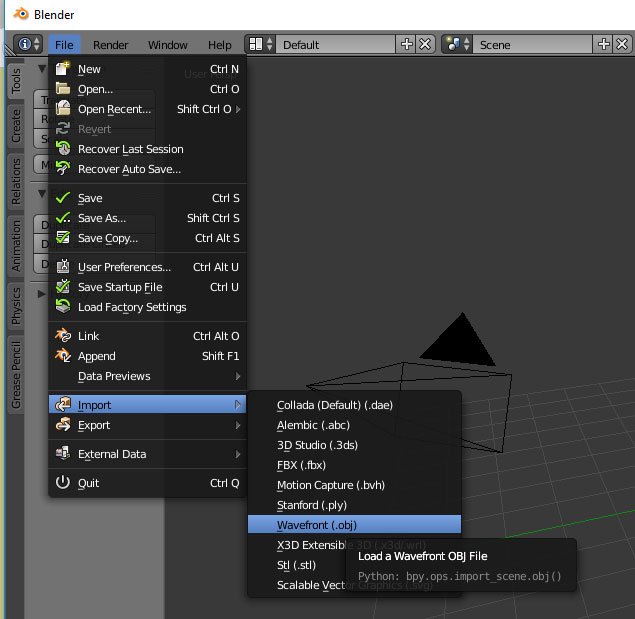Image resolution: width=635 pixels, height=619 pixels.
Task: Choose Stanford (.ply) import option
Action: (354, 505)
